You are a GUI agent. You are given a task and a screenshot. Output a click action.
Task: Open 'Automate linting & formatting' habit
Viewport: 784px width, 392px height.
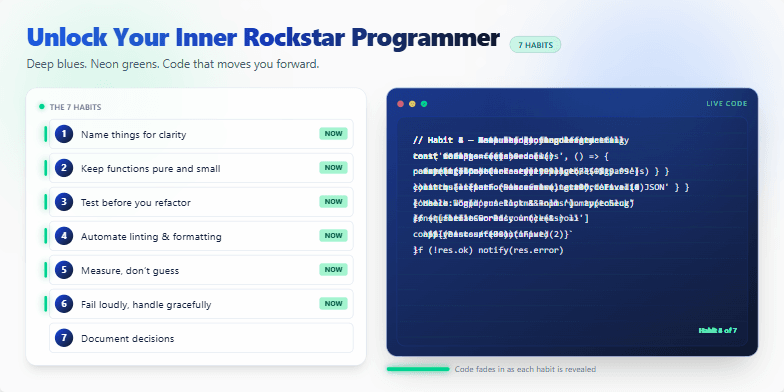pos(202,236)
